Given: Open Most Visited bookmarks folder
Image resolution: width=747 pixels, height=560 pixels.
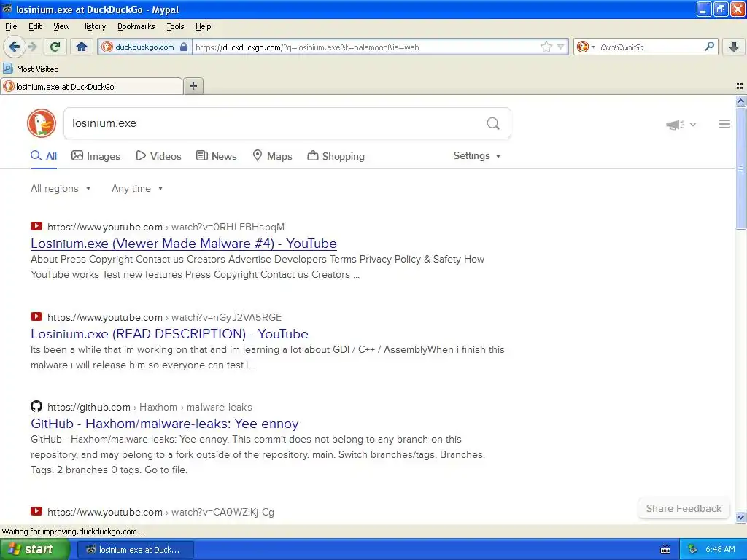Looking at the screenshot, I should tap(31, 69).
